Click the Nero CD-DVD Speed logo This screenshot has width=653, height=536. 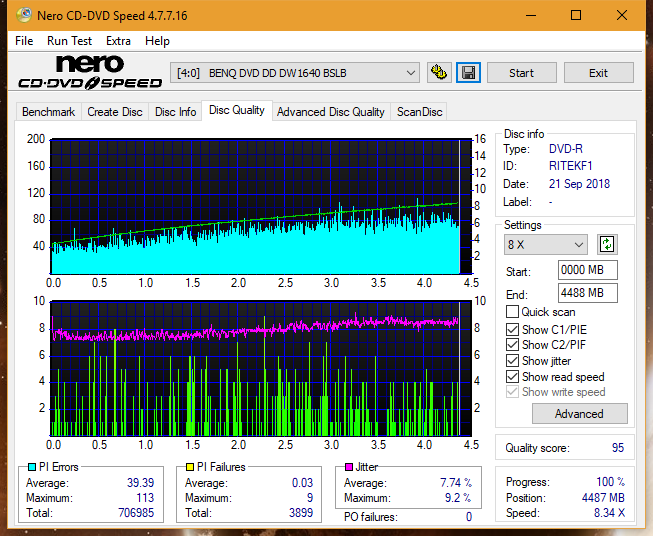(x=90, y=72)
